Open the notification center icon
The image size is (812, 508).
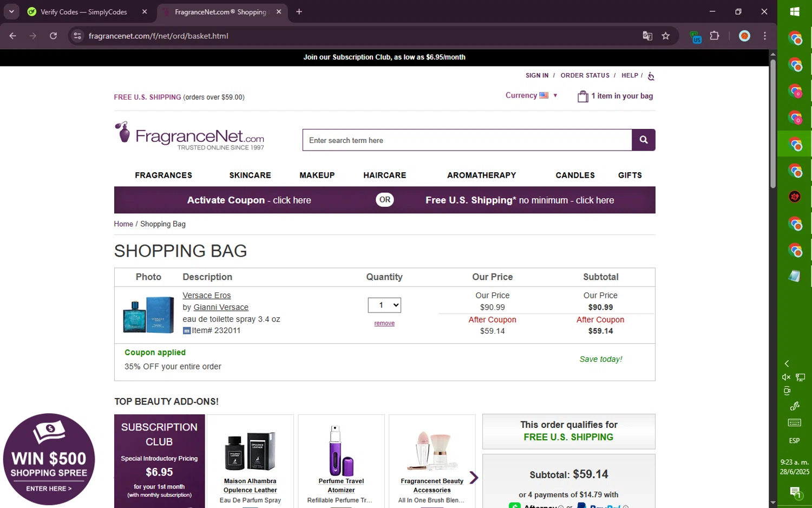[795, 492]
